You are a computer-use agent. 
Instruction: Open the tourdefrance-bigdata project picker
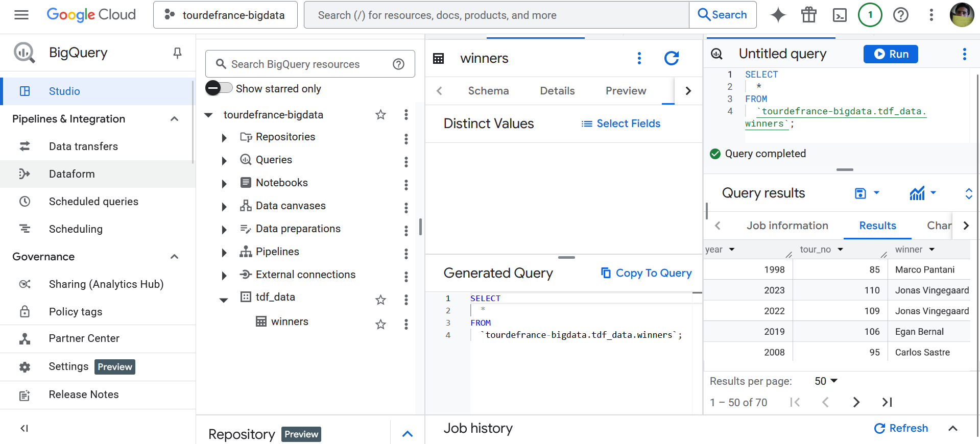pyautogui.click(x=225, y=15)
